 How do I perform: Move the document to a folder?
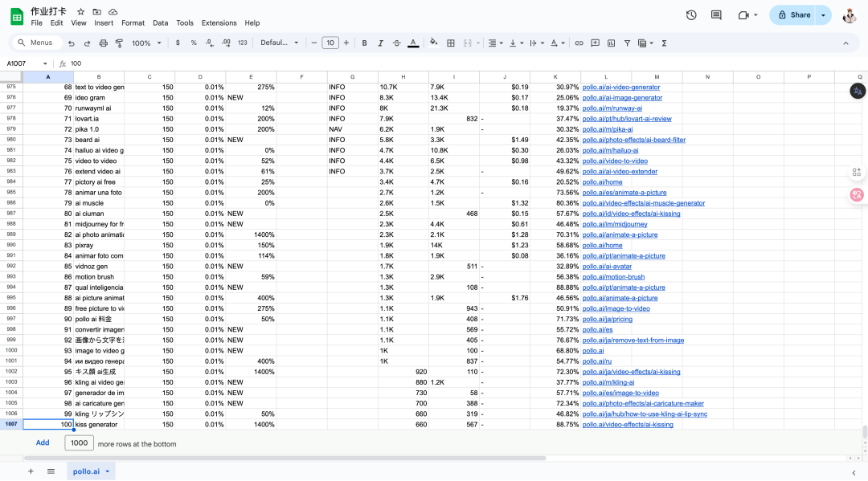[x=97, y=11]
